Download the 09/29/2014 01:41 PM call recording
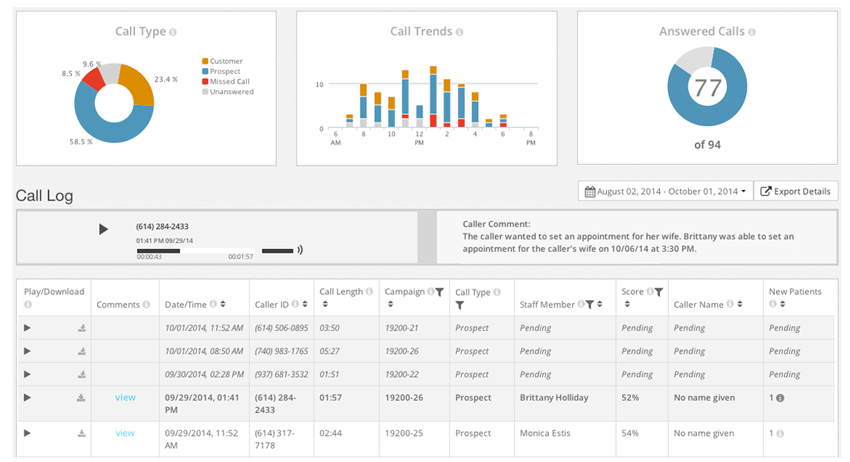Image resolution: width=850 pixels, height=462 pixels. tap(81, 397)
